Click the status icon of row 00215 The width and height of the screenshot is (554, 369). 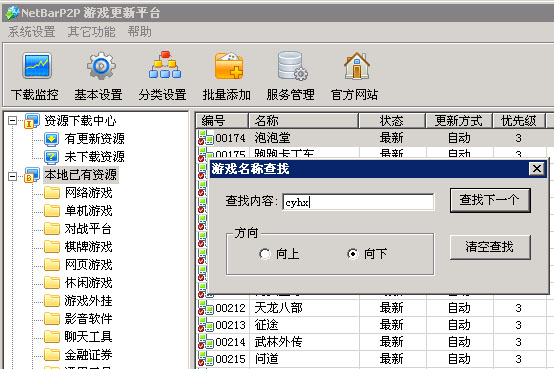click(x=206, y=359)
